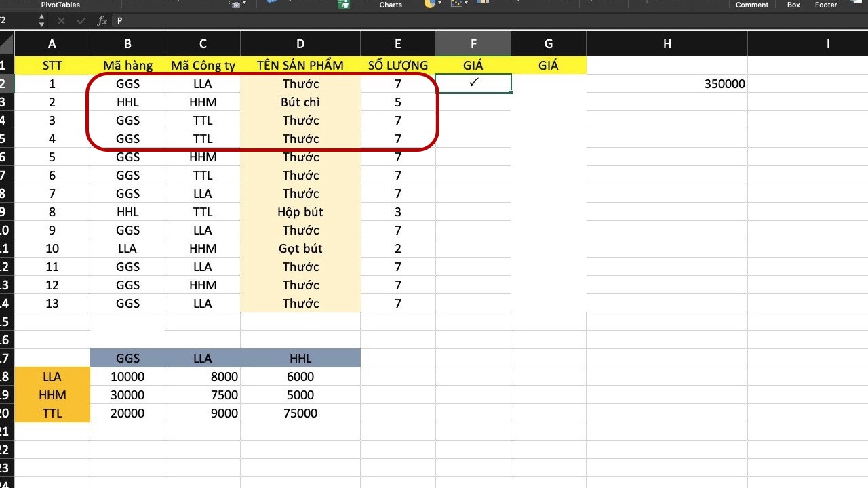868x488 pixels.
Task: Select the price cell 10000
Action: click(127, 377)
